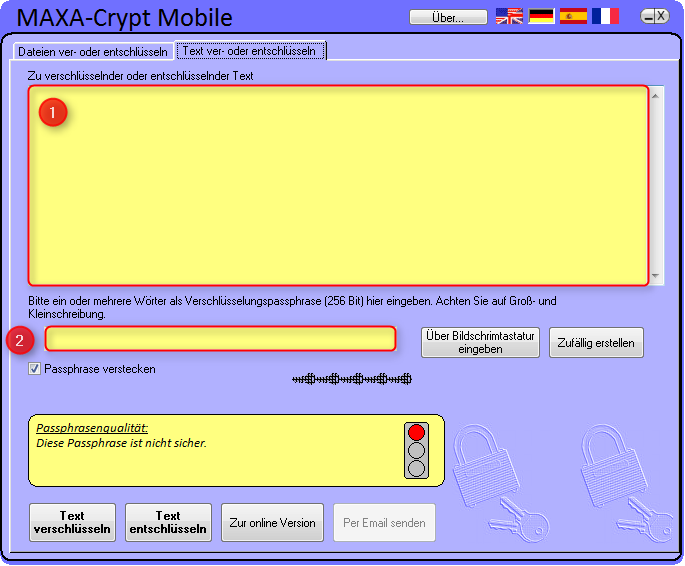Open the Über... about dialog
The image size is (685, 566).
[x=448, y=17]
